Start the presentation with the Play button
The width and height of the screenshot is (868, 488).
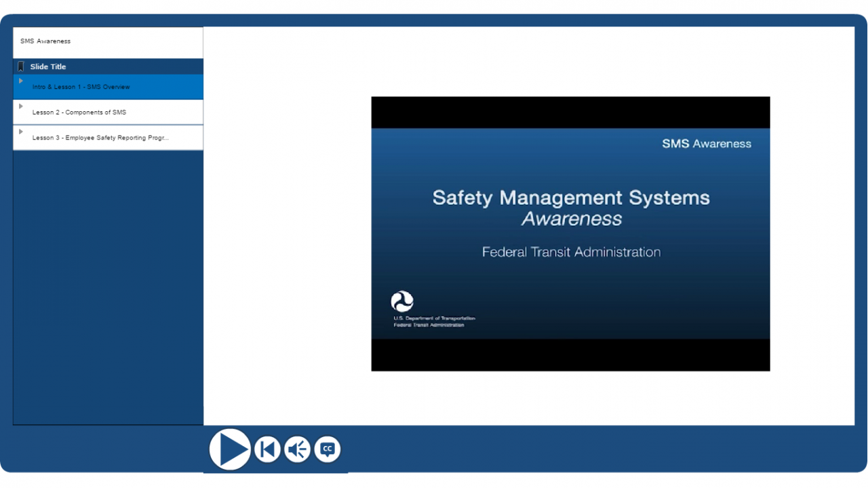pos(230,449)
